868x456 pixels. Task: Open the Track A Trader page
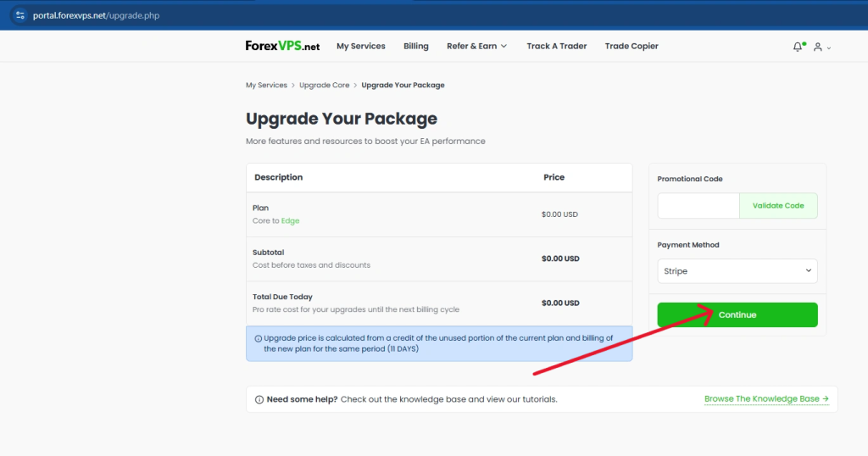tap(556, 46)
